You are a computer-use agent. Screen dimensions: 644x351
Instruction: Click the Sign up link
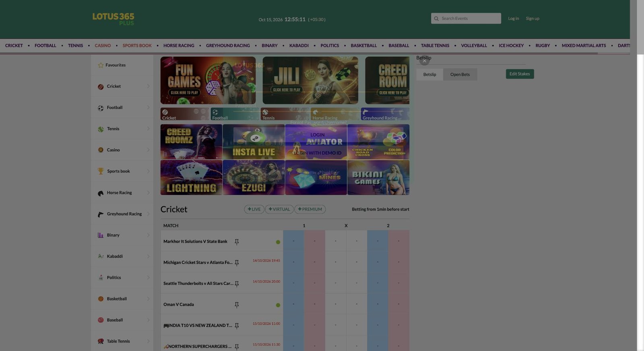click(x=532, y=18)
